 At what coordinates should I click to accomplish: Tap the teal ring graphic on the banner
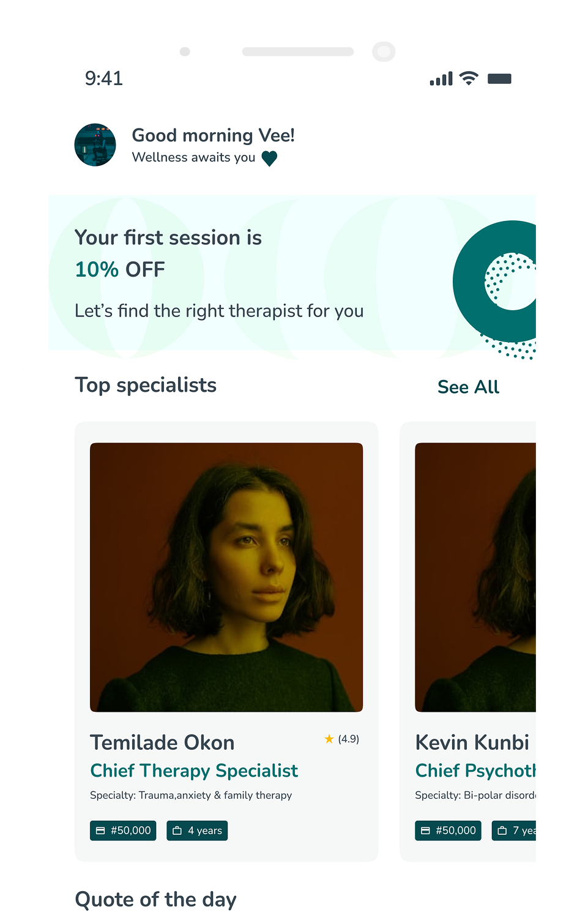(x=494, y=282)
